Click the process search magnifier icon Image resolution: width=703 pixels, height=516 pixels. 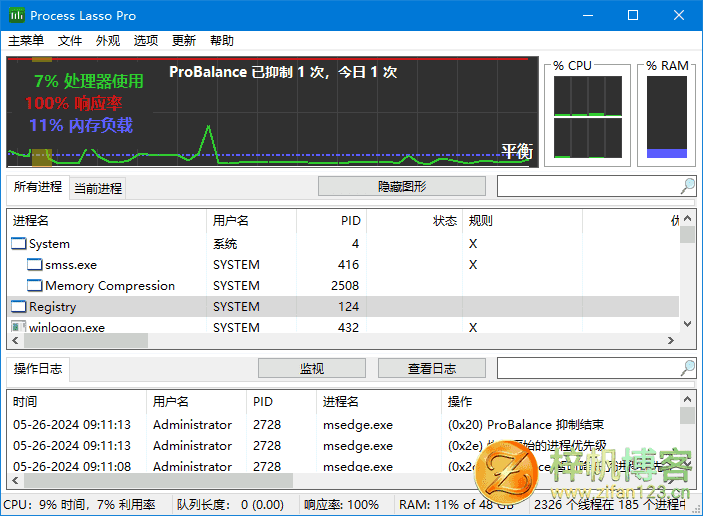coord(687,186)
